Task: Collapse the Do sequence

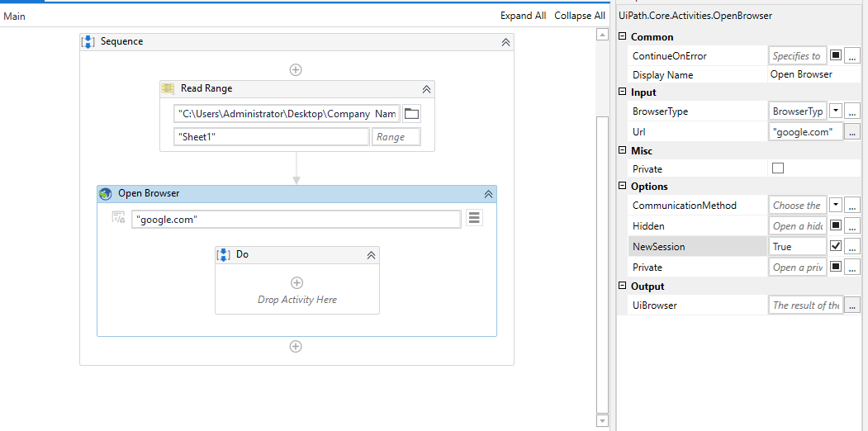Action: click(372, 255)
